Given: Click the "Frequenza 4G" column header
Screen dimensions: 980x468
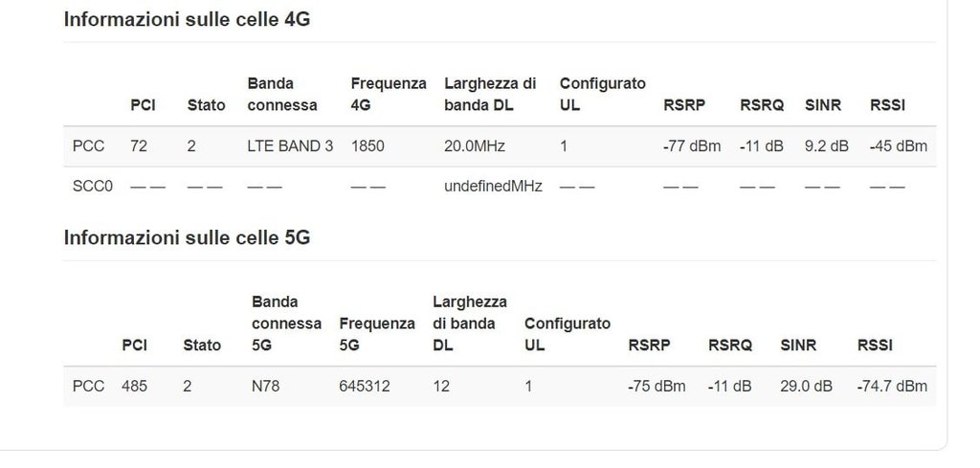Looking at the screenshot, I should click(389, 95).
